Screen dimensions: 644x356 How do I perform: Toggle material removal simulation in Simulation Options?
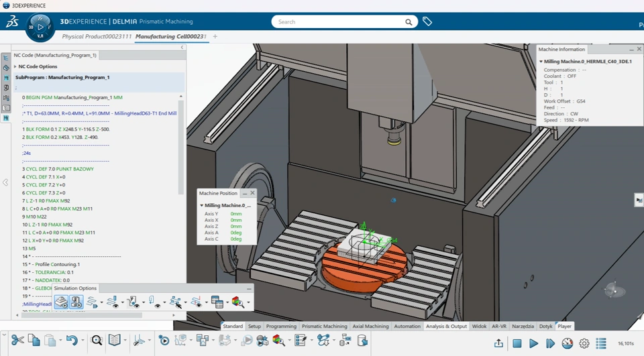(x=62, y=302)
